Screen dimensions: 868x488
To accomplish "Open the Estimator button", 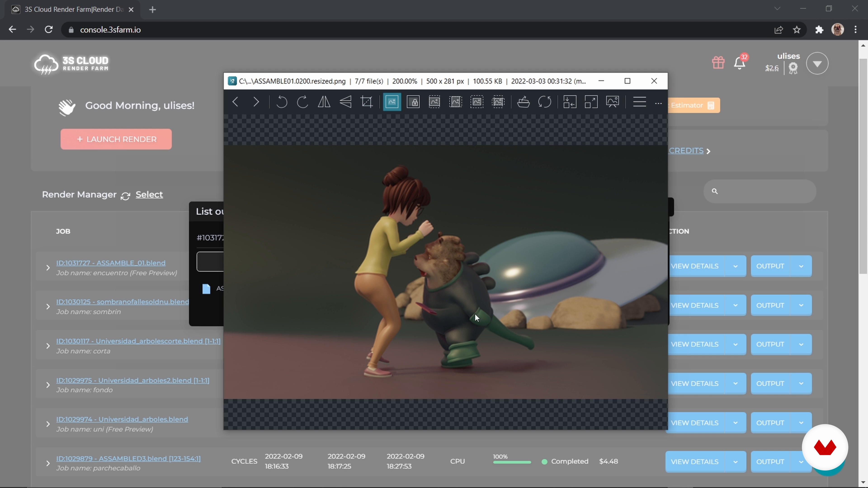I will 693,106.
